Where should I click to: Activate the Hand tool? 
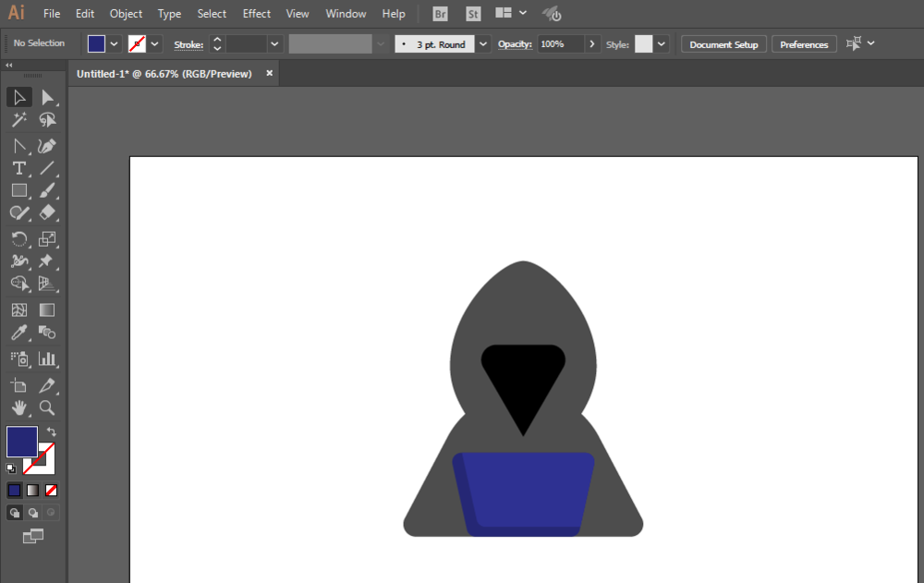tap(18, 407)
